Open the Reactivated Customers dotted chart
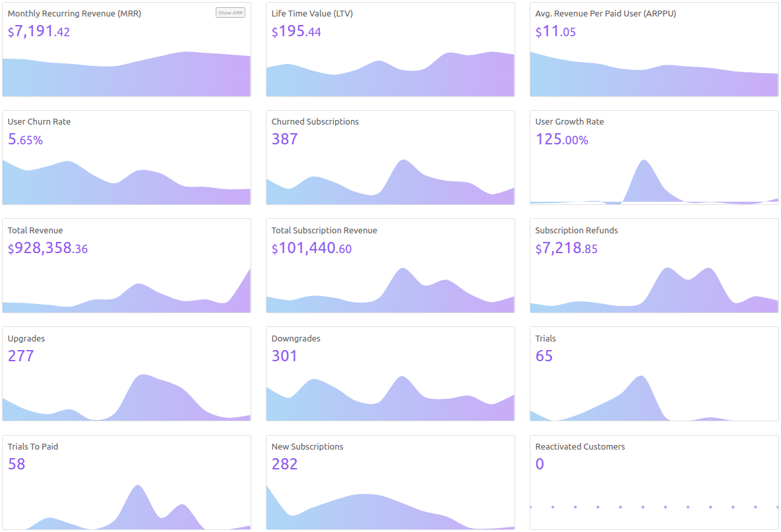This screenshot has height=532, width=781. pyautogui.click(x=654, y=507)
